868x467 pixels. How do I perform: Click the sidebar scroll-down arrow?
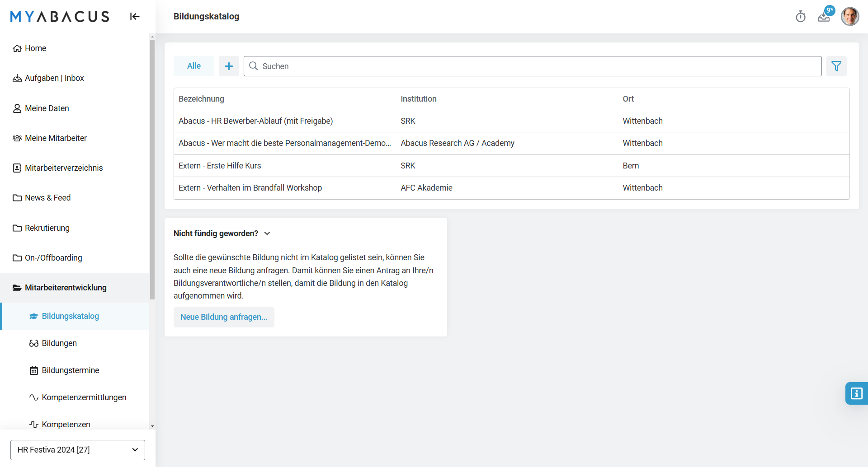point(152,426)
